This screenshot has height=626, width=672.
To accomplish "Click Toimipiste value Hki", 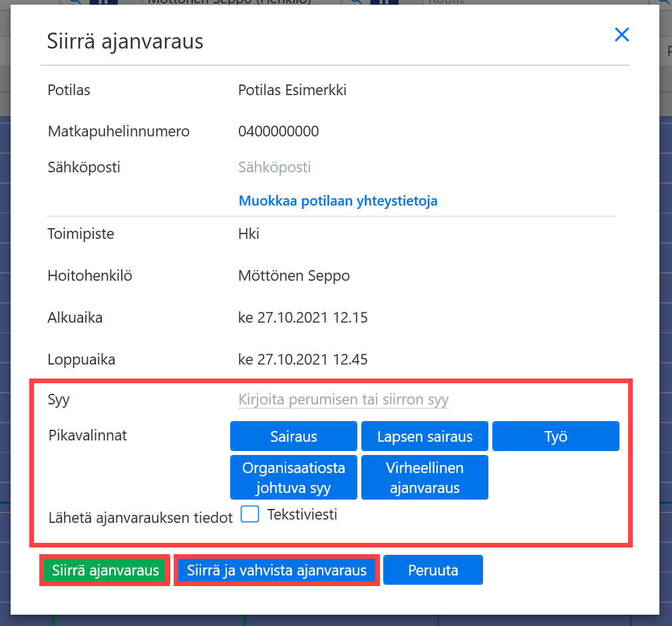I will click(x=249, y=234).
